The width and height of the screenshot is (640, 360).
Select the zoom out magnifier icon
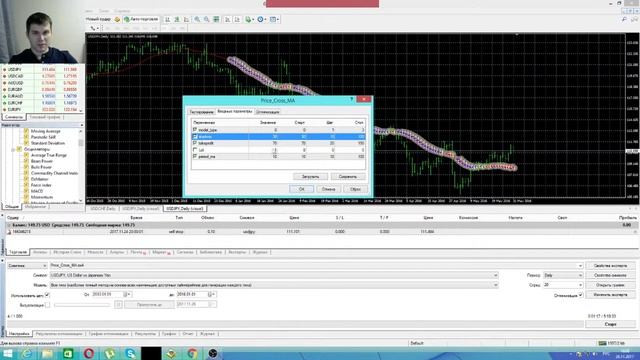pos(207,19)
